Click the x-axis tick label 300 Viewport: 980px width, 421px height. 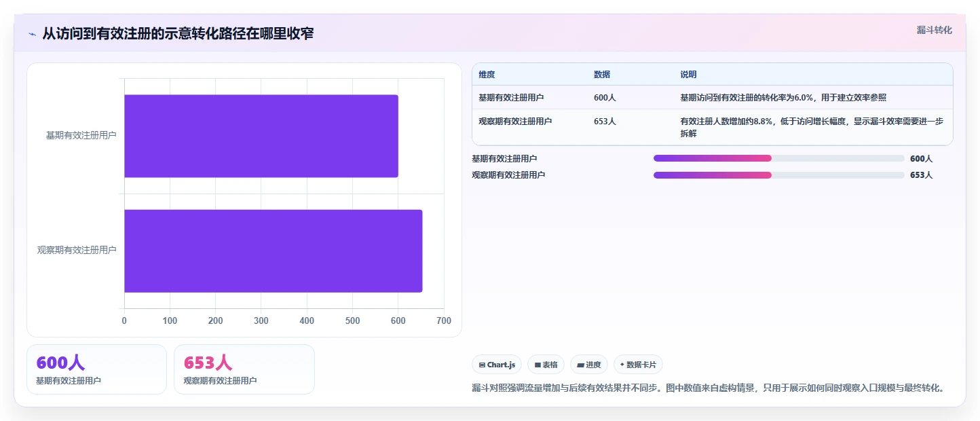pos(261,321)
